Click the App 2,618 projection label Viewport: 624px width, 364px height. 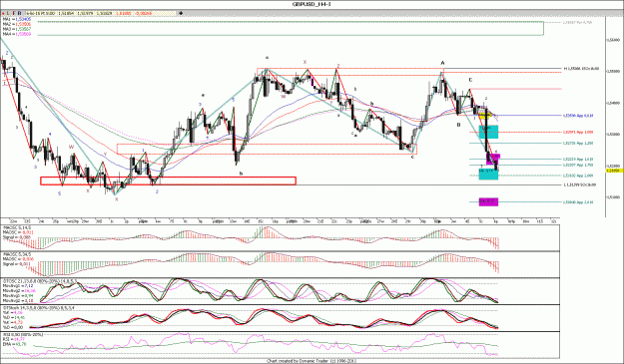coord(578,202)
